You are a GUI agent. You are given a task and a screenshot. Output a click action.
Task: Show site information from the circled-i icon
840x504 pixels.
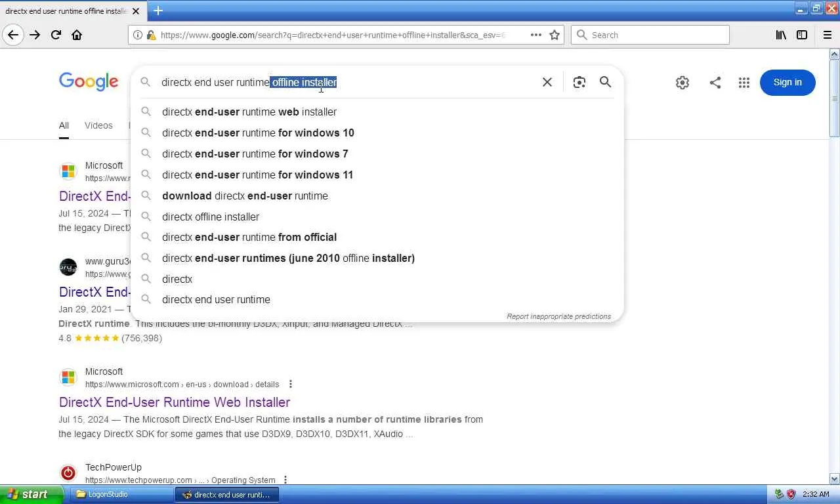tap(138, 35)
